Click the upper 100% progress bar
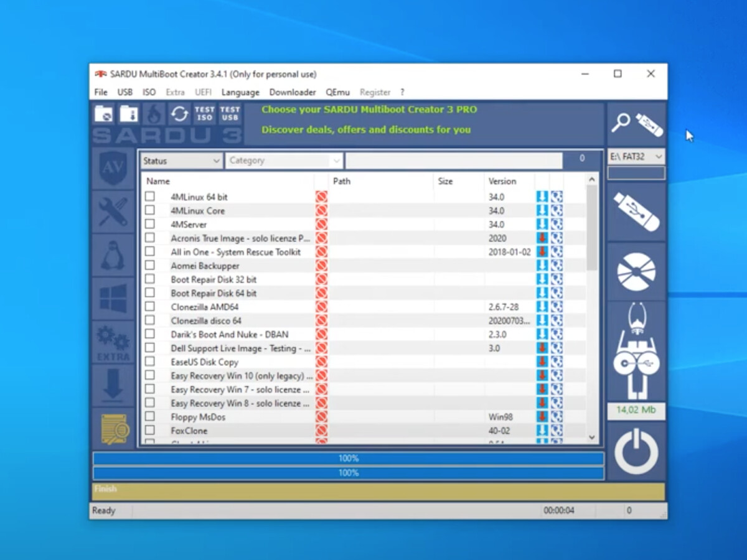The image size is (747, 560). tap(349, 459)
